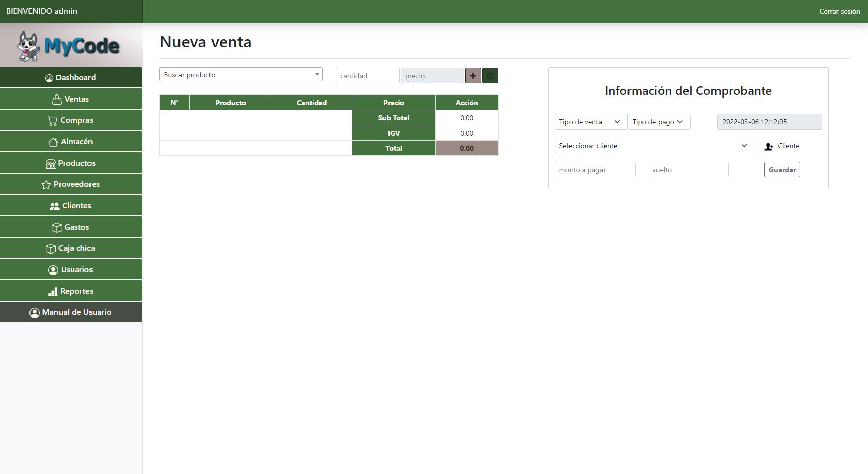Open the Tipo de pago dropdown

coord(658,122)
